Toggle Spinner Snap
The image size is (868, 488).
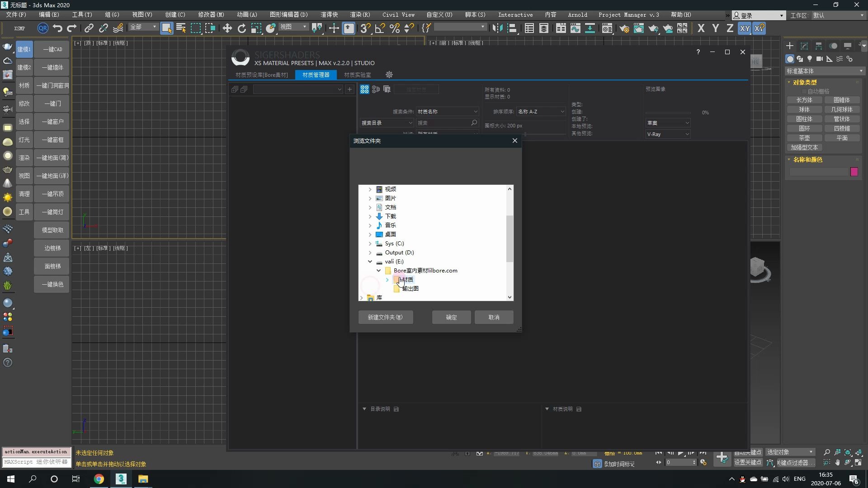coord(409,28)
